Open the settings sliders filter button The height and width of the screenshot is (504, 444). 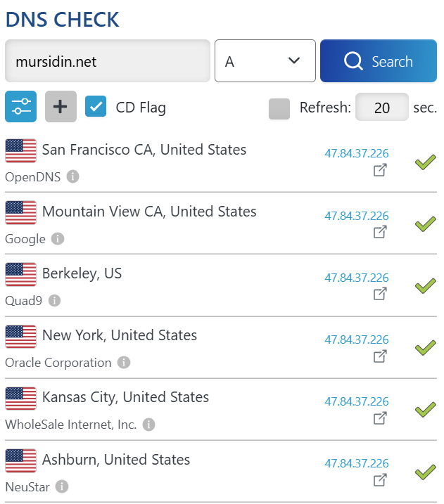(x=21, y=107)
